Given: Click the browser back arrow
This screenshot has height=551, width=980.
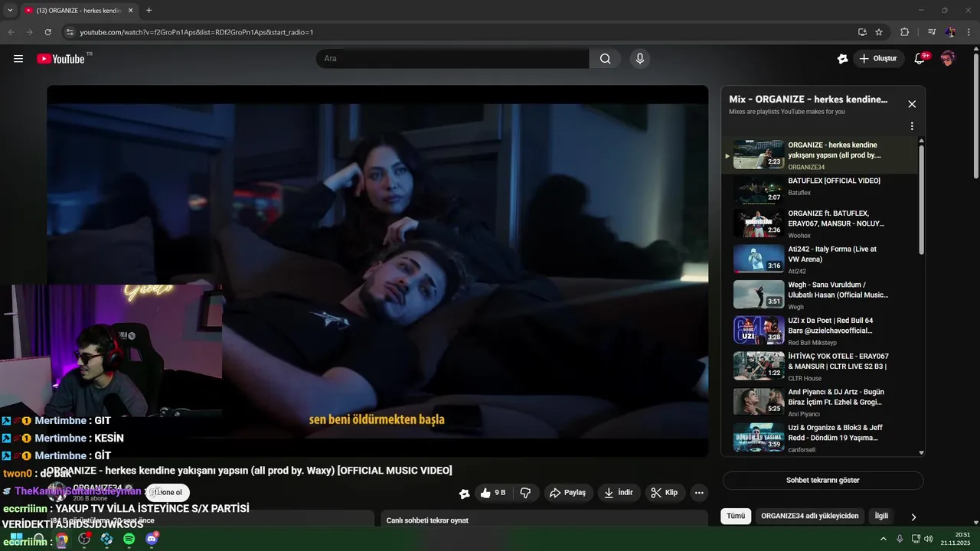Looking at the screenshot, I should coord(11,32).
